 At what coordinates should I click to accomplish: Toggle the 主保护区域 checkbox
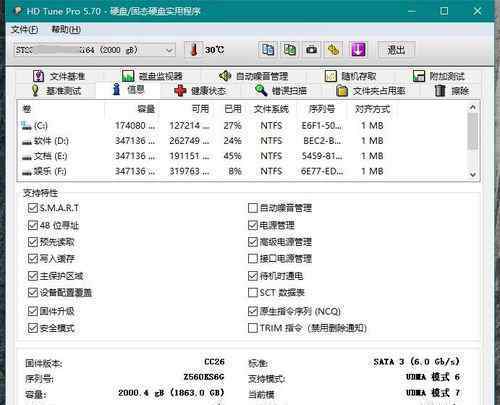(x=32, y=276)
